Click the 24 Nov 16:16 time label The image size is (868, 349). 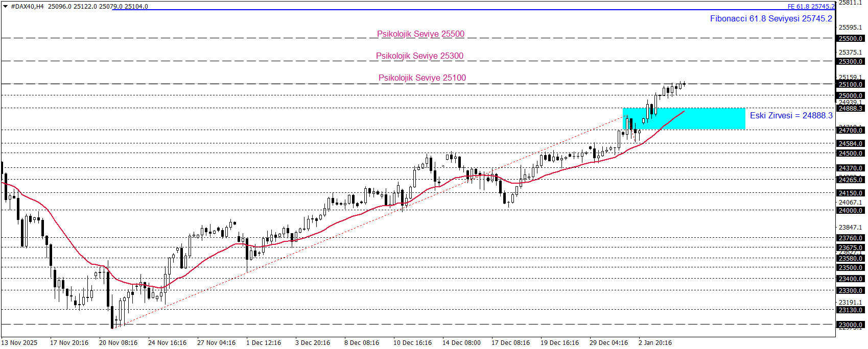(x=167, y=342)
